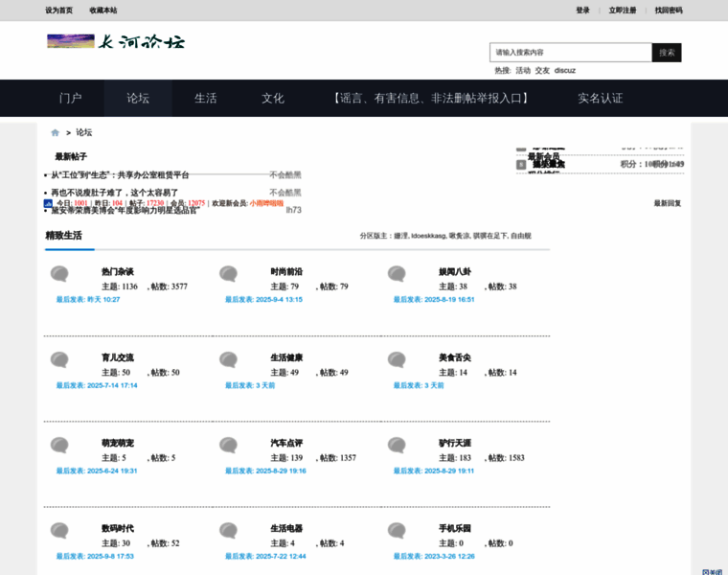Click hot search term discuz
Screen dimensions: 728x575
(565, 71)
